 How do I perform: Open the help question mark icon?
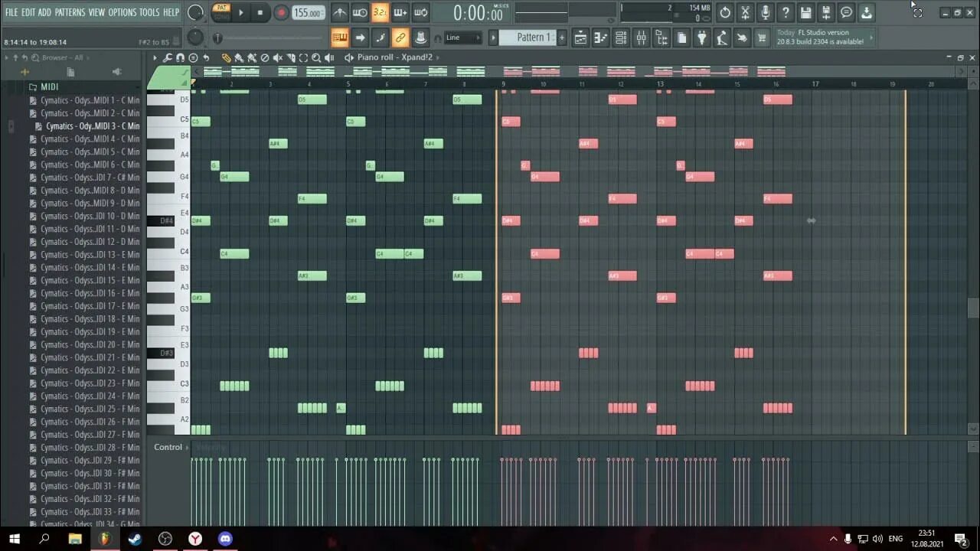pyautogui.click(x=786, y=12)
